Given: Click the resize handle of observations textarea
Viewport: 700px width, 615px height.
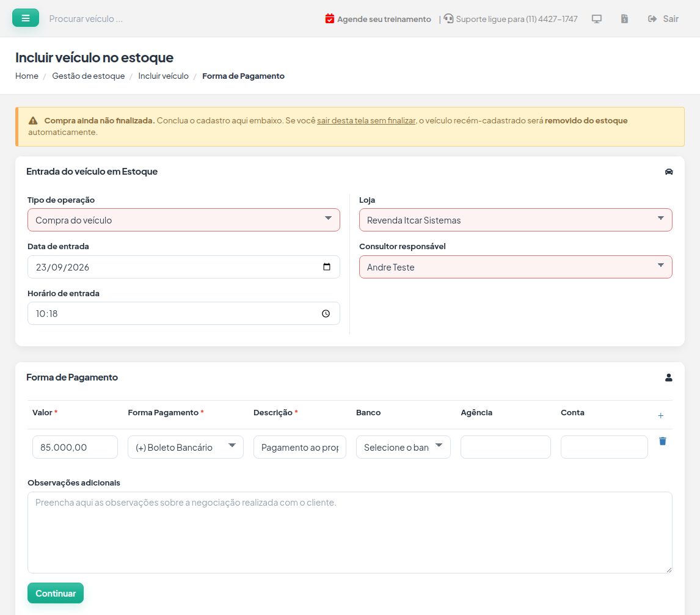Looking at the screenshot, I should click(669, 570).
